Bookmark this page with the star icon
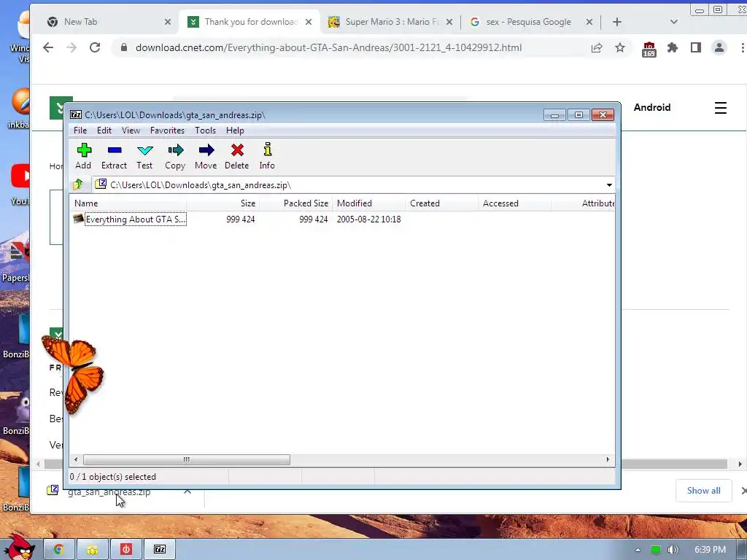The width and height of the screenshot is (747, 560). click(x=620, y=47)
